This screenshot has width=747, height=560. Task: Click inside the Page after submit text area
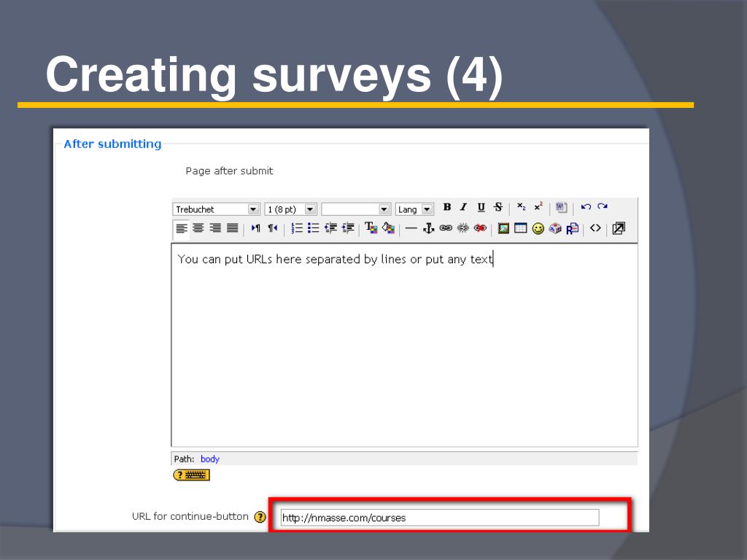pos(404,345)
